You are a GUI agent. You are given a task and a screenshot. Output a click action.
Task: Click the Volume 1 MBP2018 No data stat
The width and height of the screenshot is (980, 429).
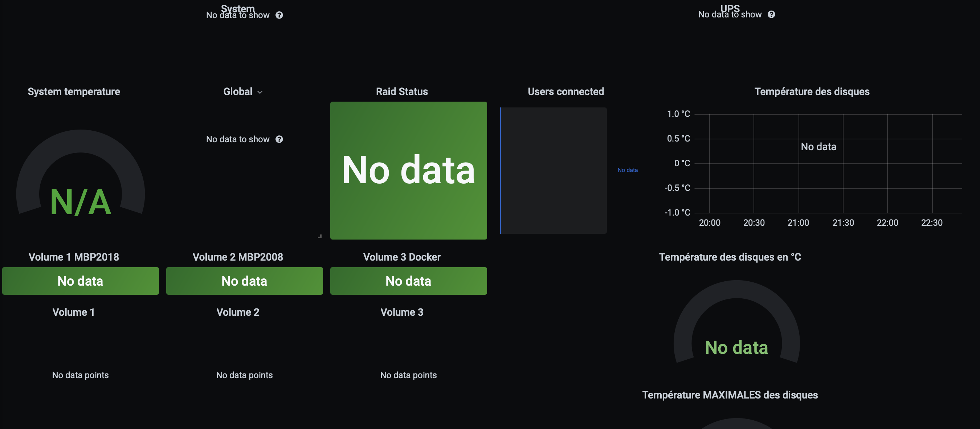[x=80, y=281]
